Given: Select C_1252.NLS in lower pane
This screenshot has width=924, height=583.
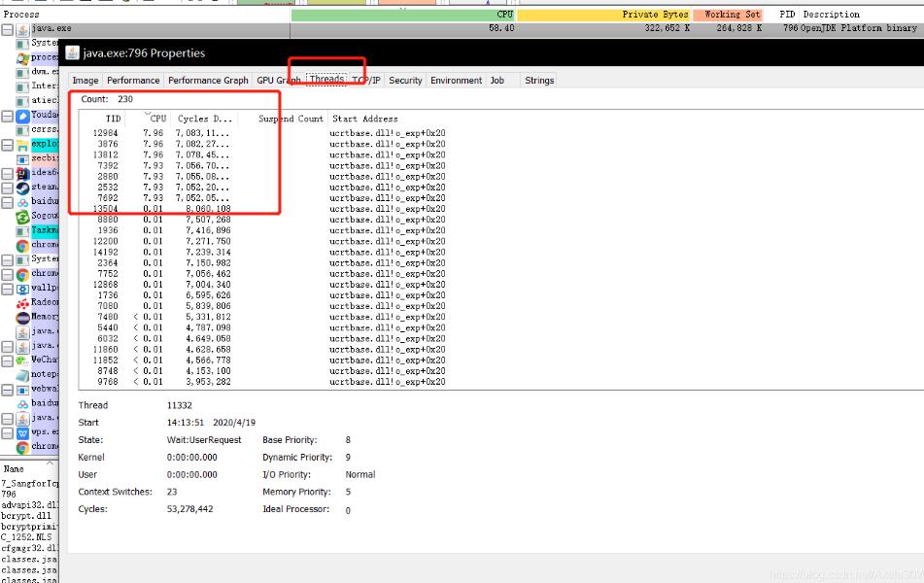Looking at the screenshot, I should pos(26,537).
